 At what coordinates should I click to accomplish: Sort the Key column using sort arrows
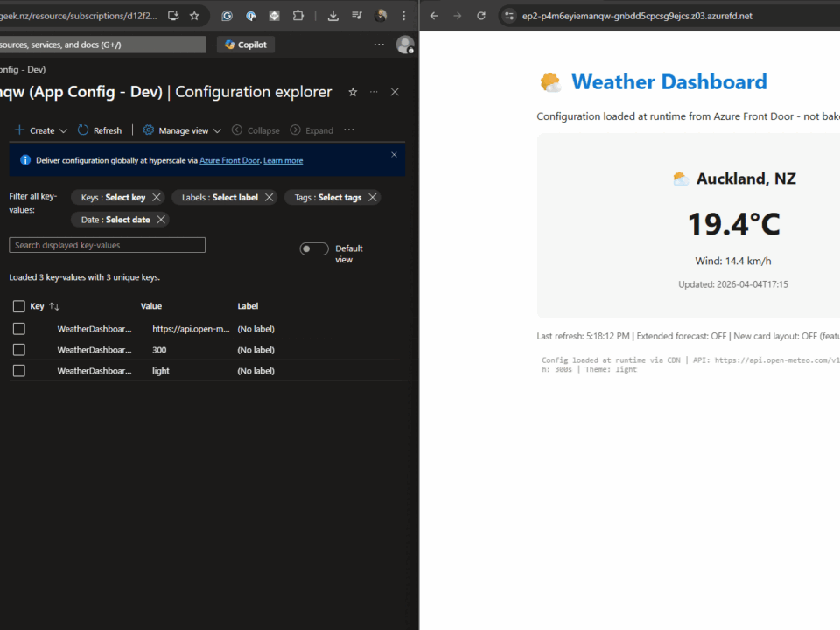pos(54,306)
